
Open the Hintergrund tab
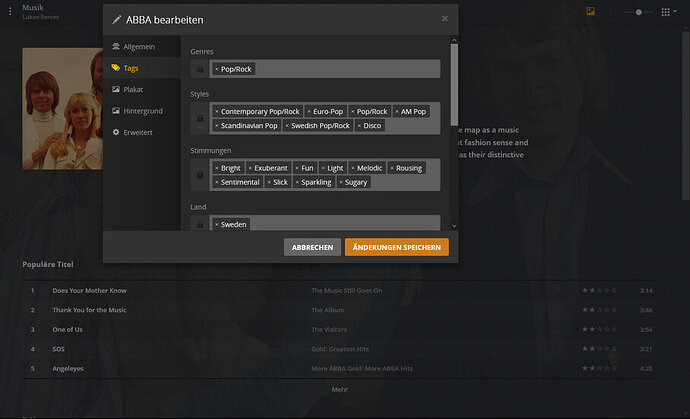pos(142,111)
